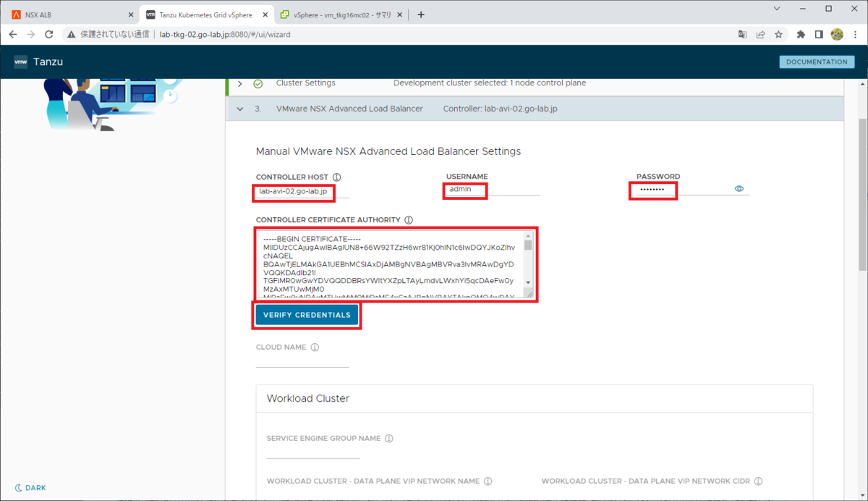Click info icon next to Controller Certificate Authority
Viewport: 868px width, 501px height.
tap(409, 219)
